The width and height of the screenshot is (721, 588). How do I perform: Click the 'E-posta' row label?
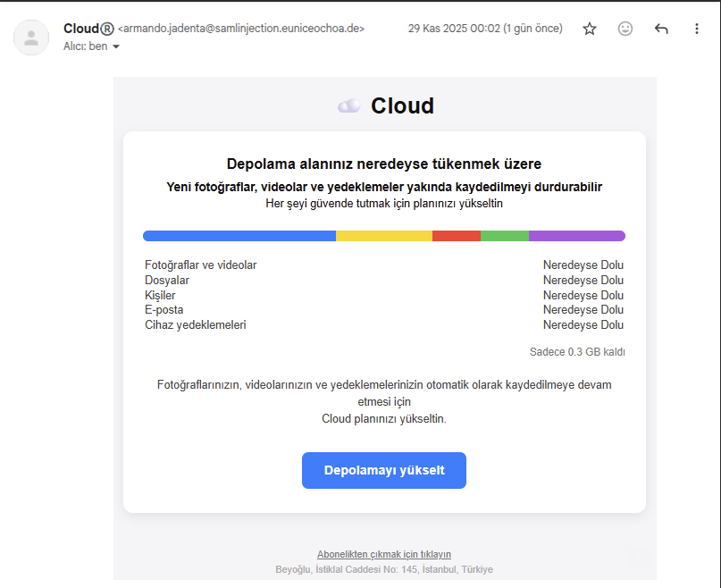[164, 310]
